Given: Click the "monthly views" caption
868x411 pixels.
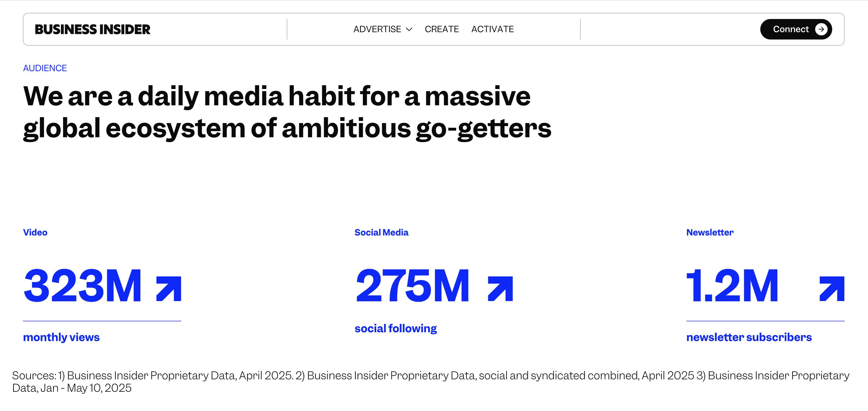Looking at the screenshot, I should pos(61,337).
